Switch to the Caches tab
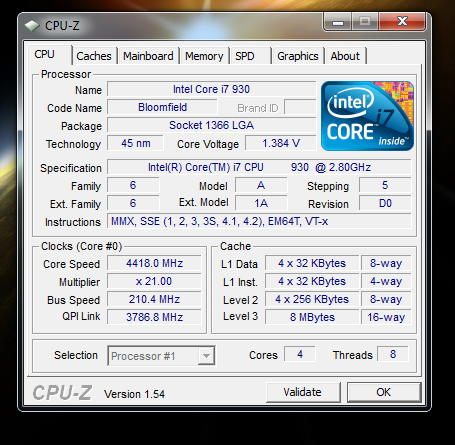Image resolution: width=455 pixels, height=445 pixels. 94,56
